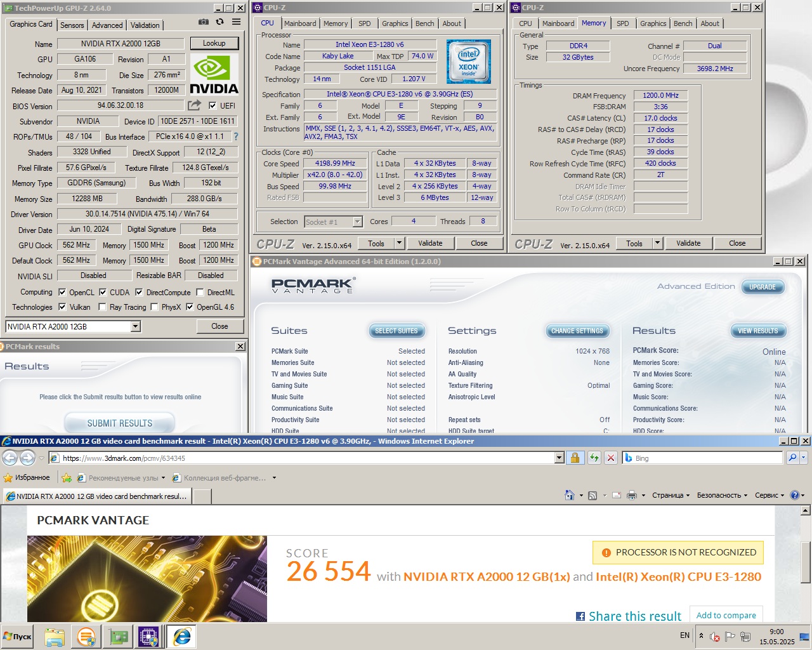Click the Bing search magnifier icon

point(792,458)
